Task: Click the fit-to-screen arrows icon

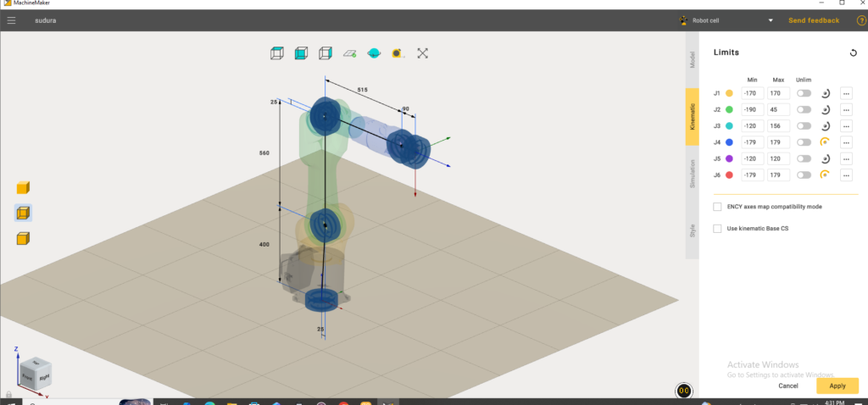Action: (x=423, y=53)
